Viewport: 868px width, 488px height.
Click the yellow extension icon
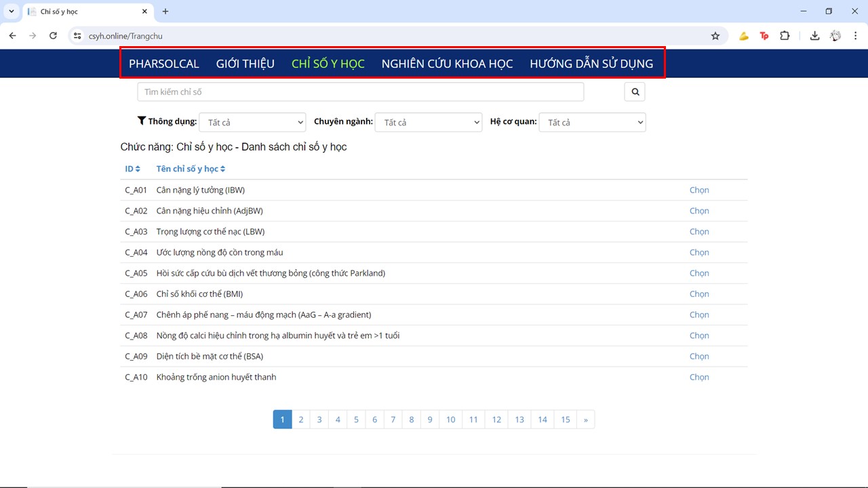[x=744, y=36]
